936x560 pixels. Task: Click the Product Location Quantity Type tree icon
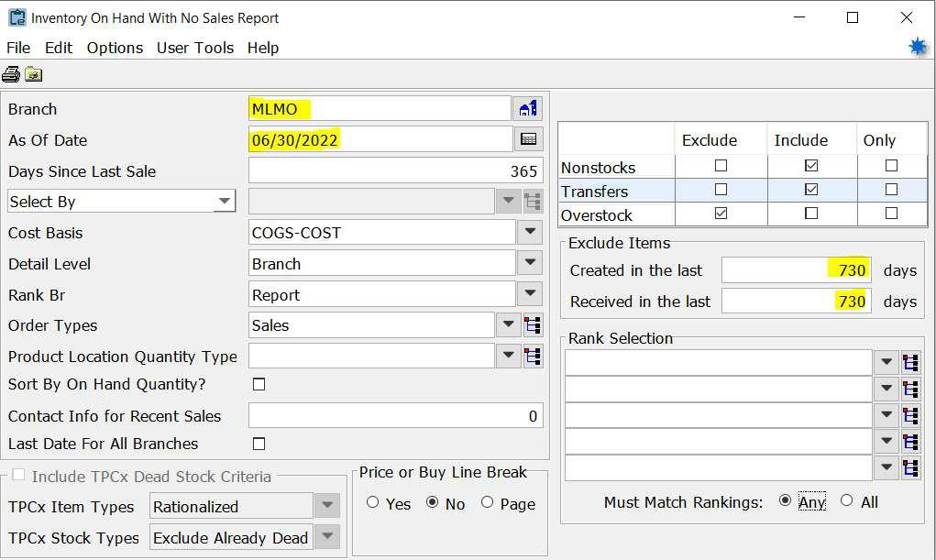pyautogui.click(x=533, y=357)
